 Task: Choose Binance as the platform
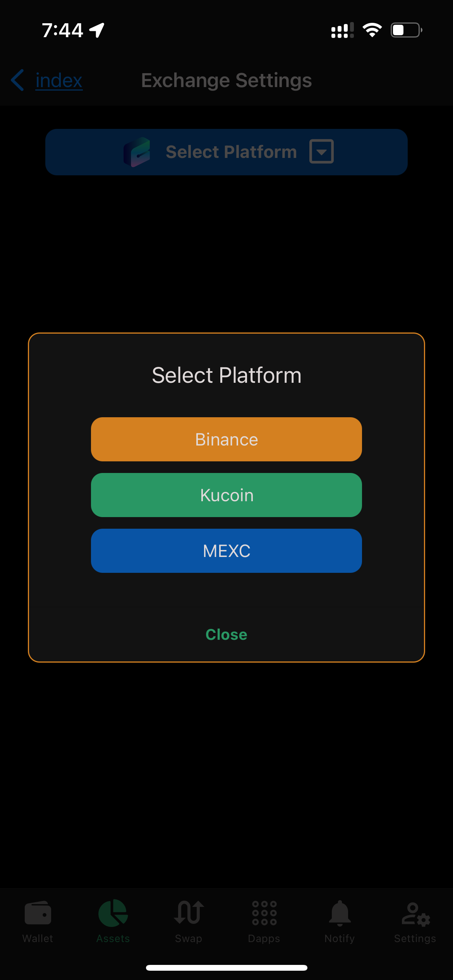click(226, 439)
